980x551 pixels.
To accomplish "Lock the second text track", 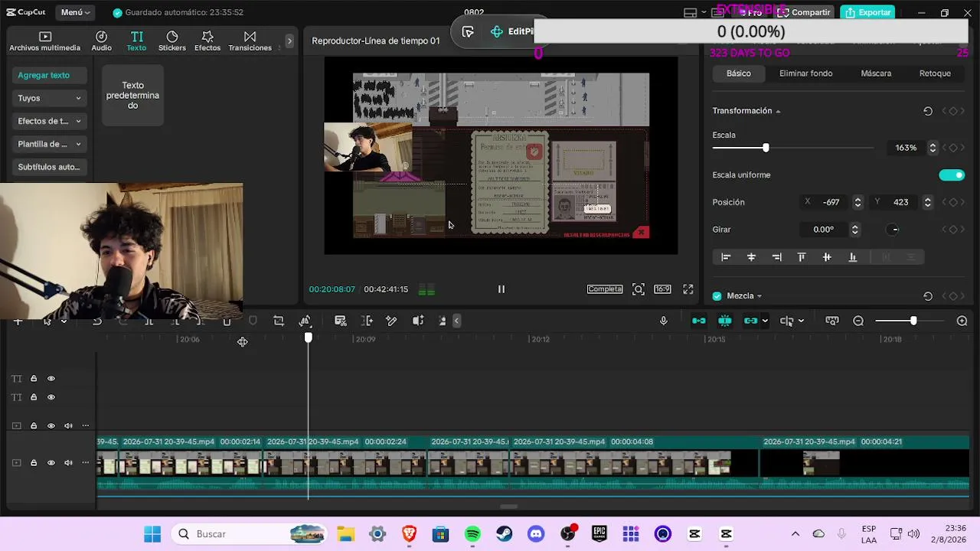I will (34, 397).
